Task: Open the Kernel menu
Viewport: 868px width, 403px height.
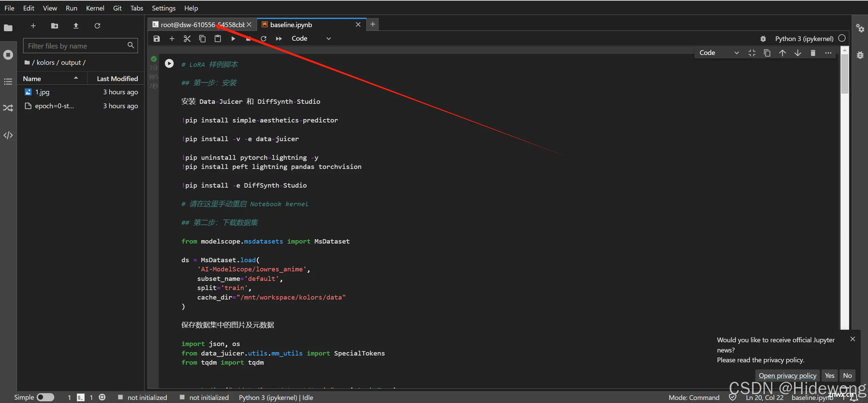Action: pos(95,8)
